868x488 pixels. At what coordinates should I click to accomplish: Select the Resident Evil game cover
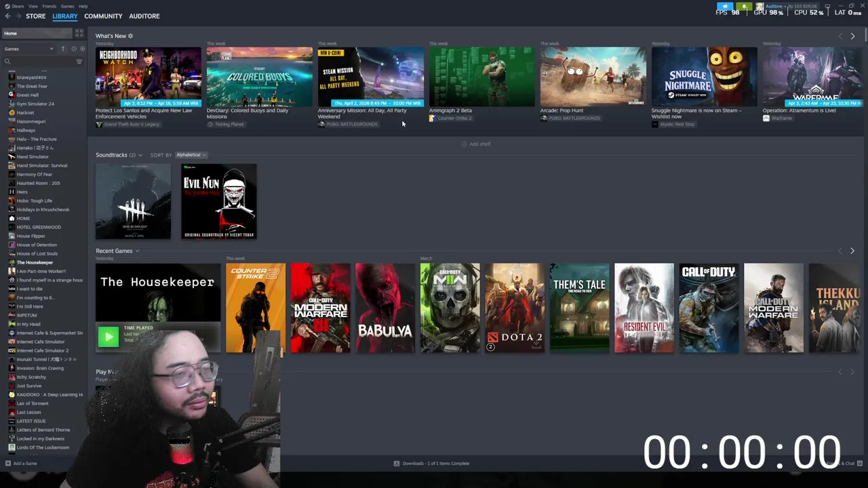click(x=644, y=308)
